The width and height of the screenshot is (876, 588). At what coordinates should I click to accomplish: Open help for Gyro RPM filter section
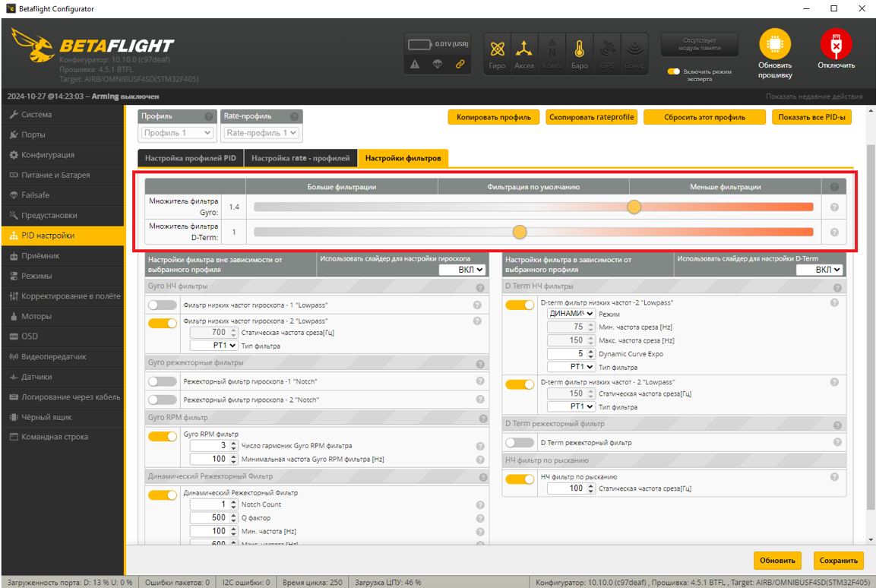[x=482, y=419]
